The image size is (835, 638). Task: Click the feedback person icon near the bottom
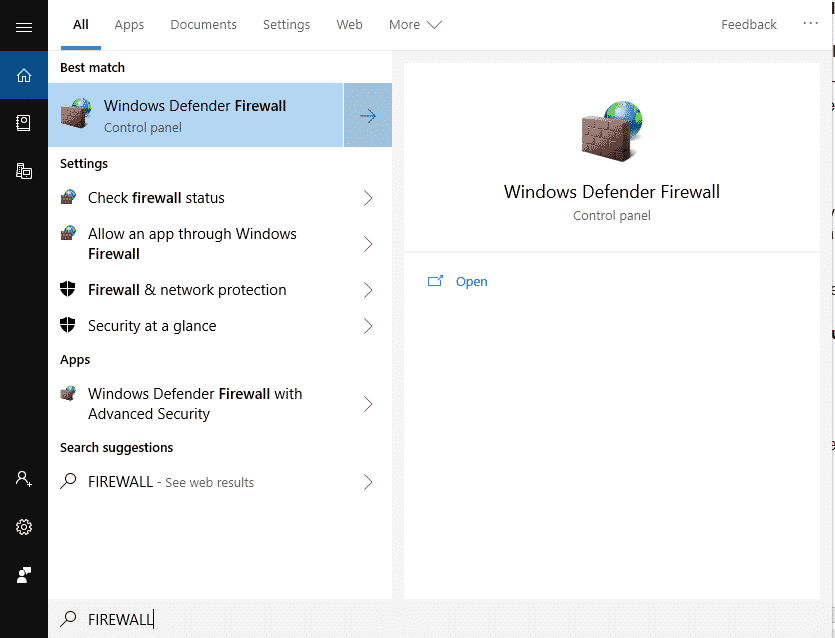pos(23,575)
